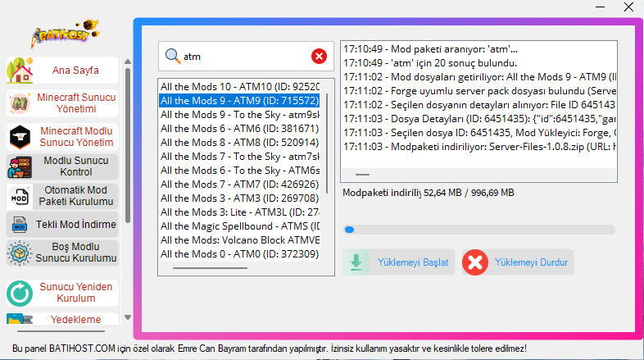Click the BATIHOST.COM footer notice

coord(270,349)
